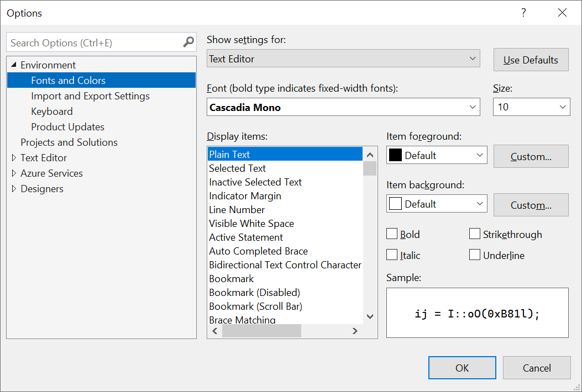Select Bidirectional Text Control Character item
Screen dimensions: 582x392
pos(285,265)
